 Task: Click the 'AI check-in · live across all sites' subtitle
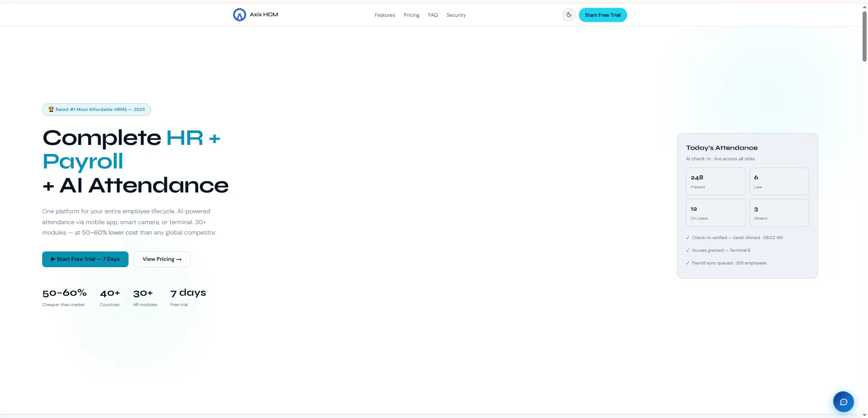(720, 159)
